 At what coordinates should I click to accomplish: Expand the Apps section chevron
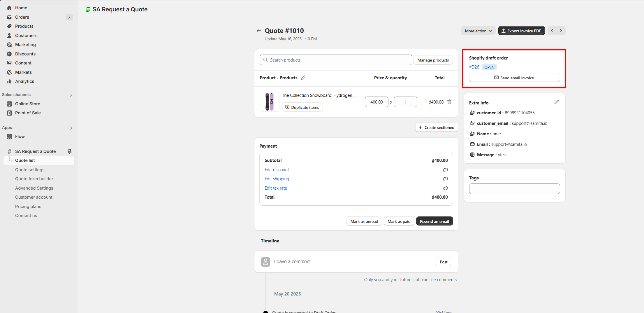click(71, 128)
